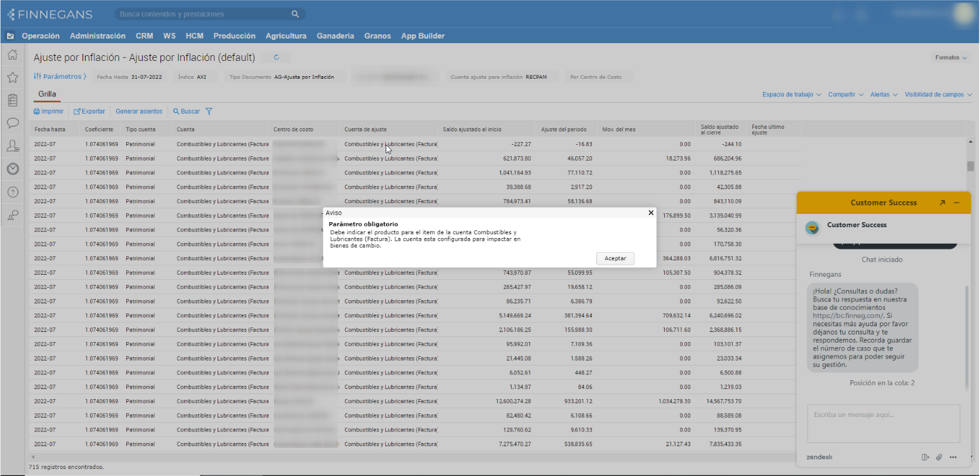Click the clipboard tasks icon in sidebar
This screenshot has height=476, width=980.
point(12,100)
